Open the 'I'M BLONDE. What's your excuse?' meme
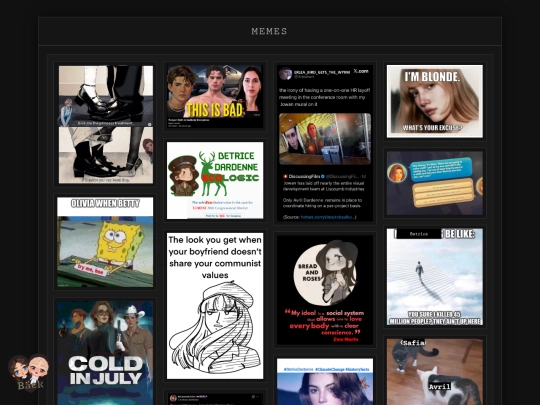This screenshot has height=405, width=540. pyautogui.click(x=435, y=101)
